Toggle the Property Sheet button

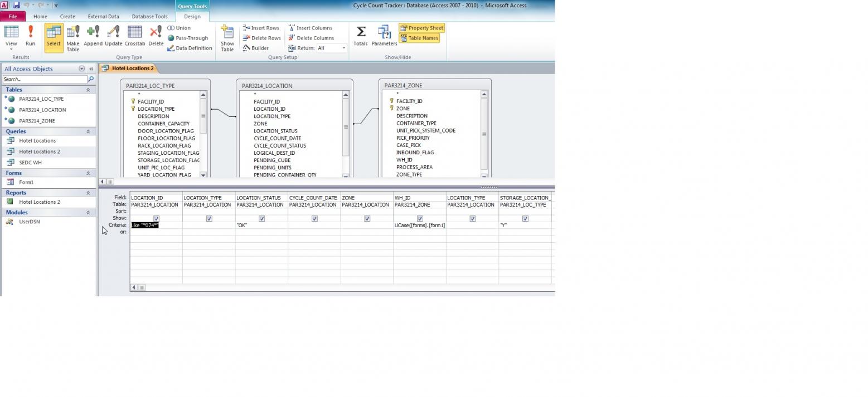click(421, 28)
